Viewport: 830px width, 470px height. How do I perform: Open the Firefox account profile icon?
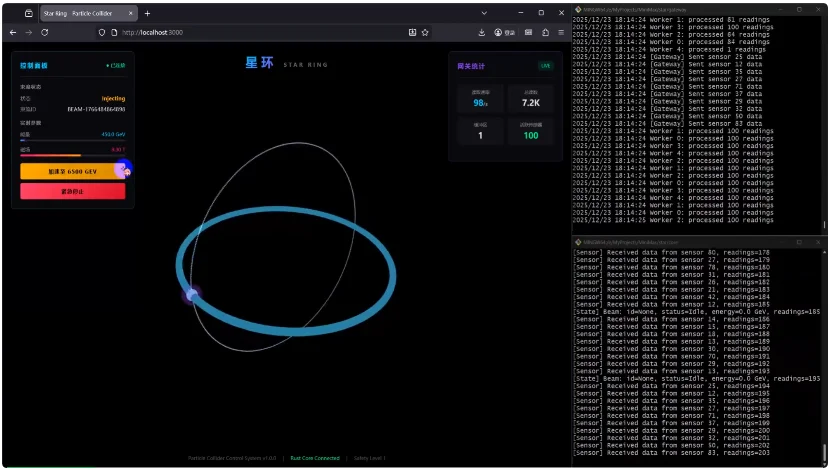point(498,32)
